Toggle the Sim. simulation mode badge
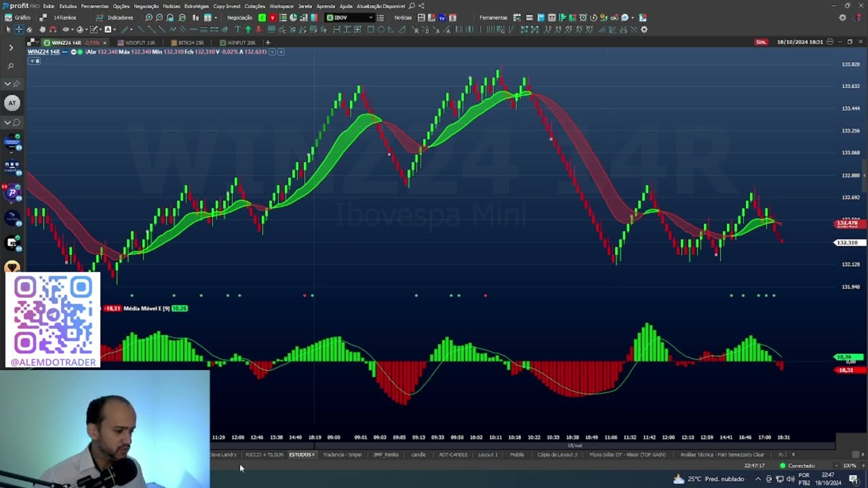Viewport: 868px width, 488px height. click(762, 42)
